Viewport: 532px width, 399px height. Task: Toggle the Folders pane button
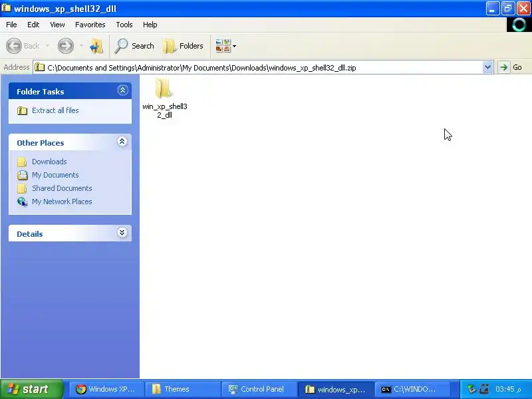pos(184,46)
